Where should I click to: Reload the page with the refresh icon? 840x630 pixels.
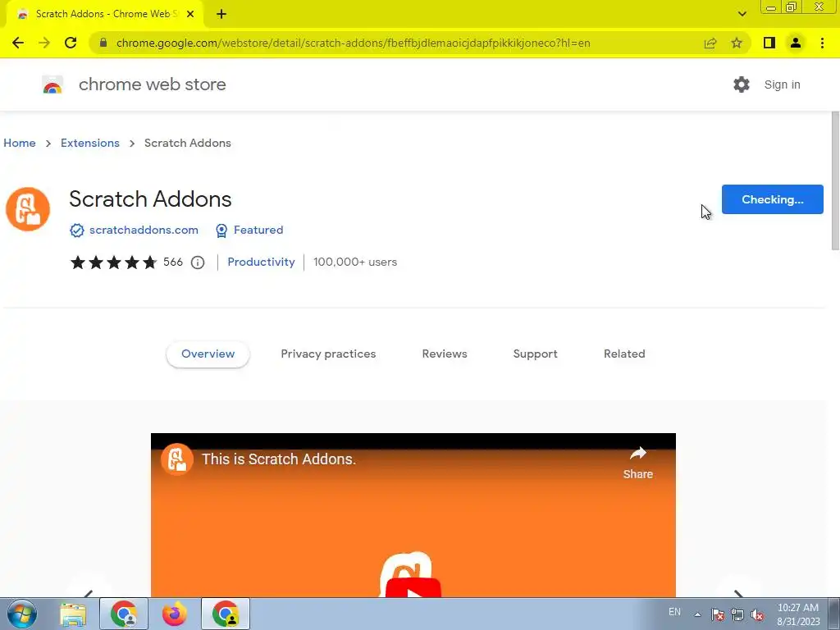71,43
